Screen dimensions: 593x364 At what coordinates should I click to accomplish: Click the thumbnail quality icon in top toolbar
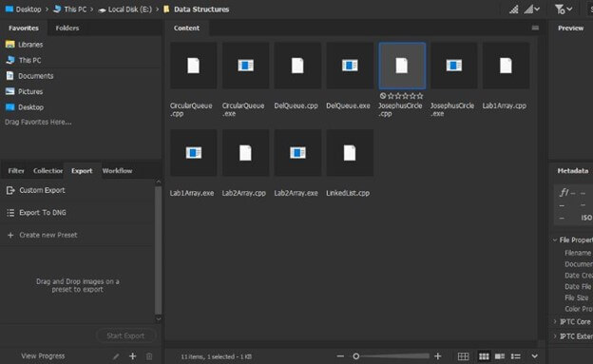(x=513, y=10)
